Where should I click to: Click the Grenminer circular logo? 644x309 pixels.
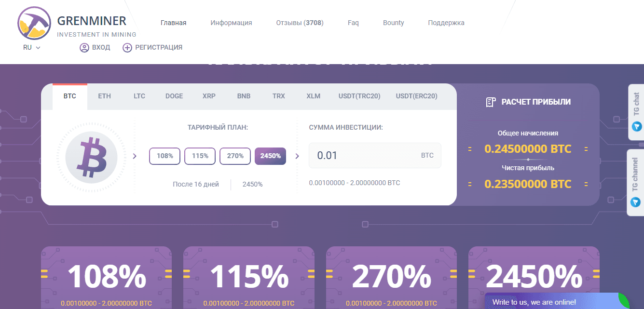click(34, 23)
